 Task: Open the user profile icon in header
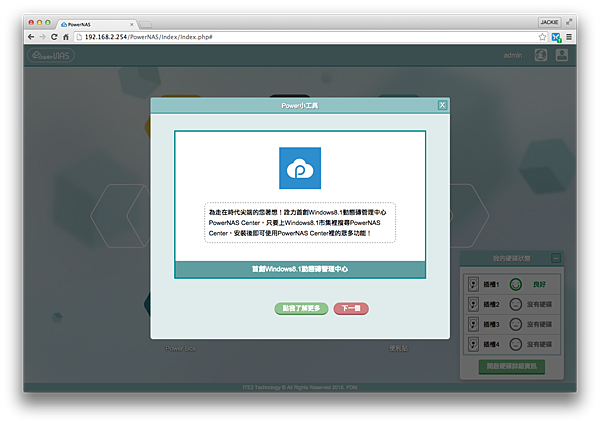pyautogui.click(x=562, y=55)
